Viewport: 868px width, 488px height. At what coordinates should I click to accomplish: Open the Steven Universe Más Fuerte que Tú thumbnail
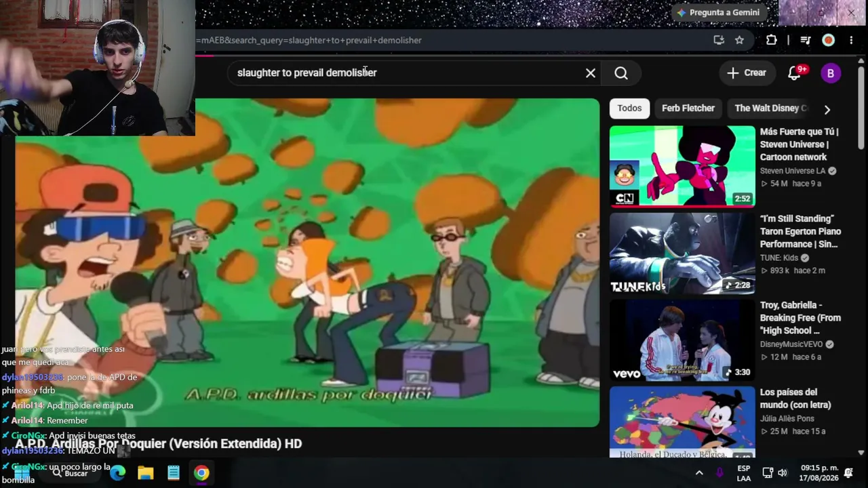point(682,166)
